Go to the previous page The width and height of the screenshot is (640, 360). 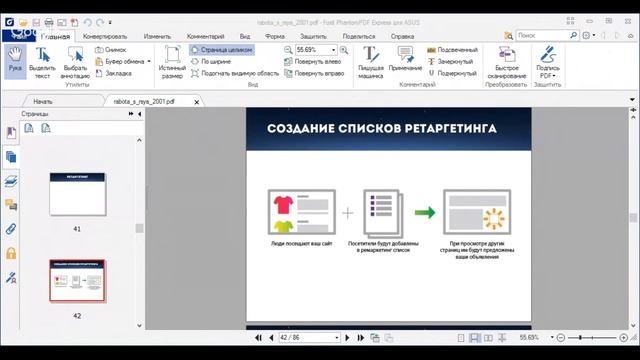click(x=271, y=338)
